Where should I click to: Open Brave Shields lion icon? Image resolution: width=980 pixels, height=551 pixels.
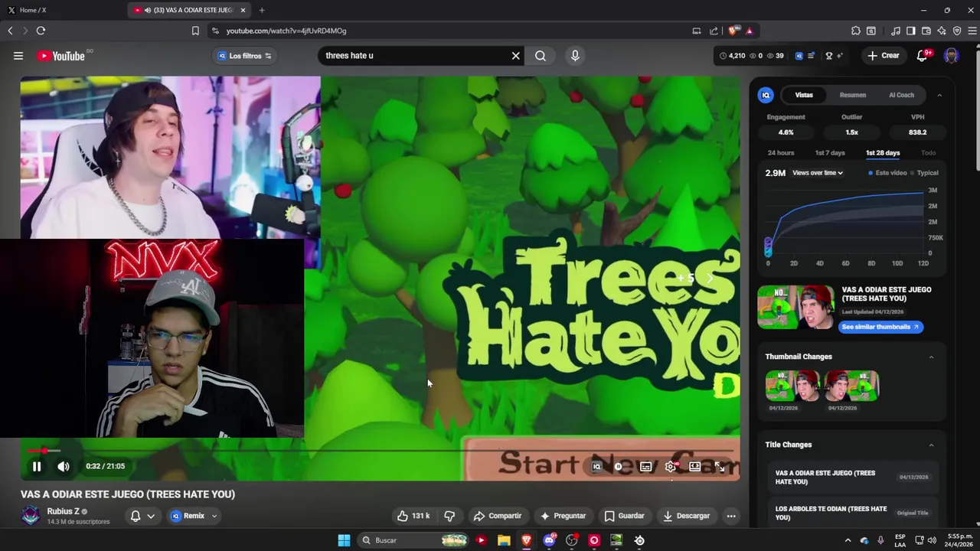(x=733, y=31)
